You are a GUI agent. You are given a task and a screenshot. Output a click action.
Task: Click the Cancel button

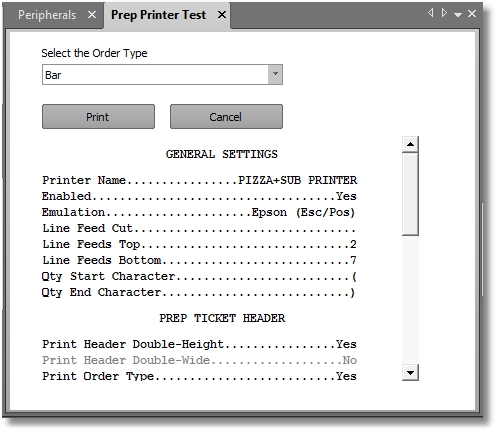[x=226, y=117]
